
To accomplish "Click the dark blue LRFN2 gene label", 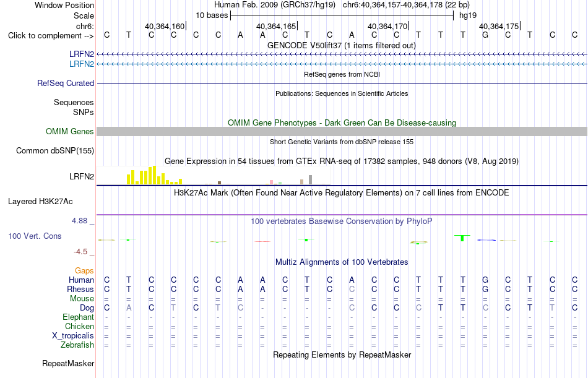I will tap(81, 54).
